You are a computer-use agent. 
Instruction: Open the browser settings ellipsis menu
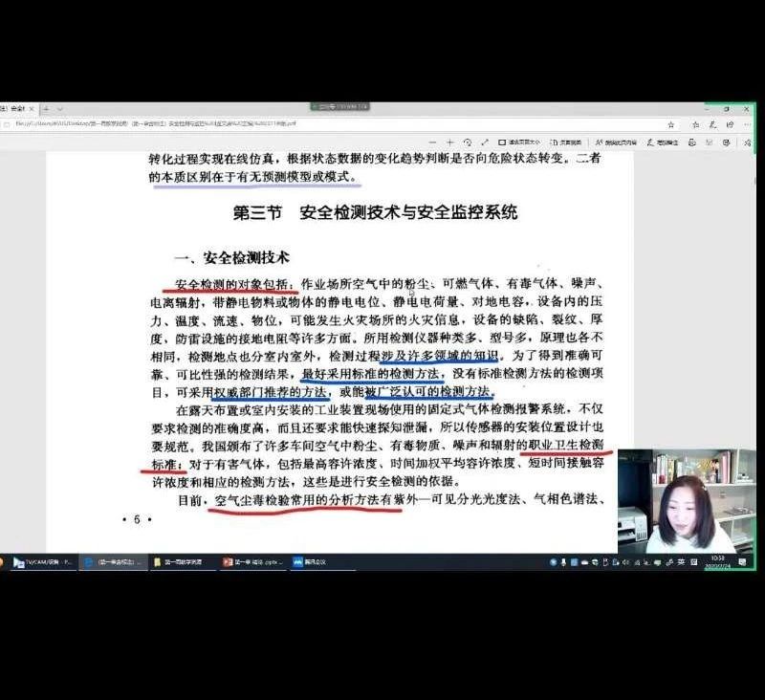(x=748, y=125)
